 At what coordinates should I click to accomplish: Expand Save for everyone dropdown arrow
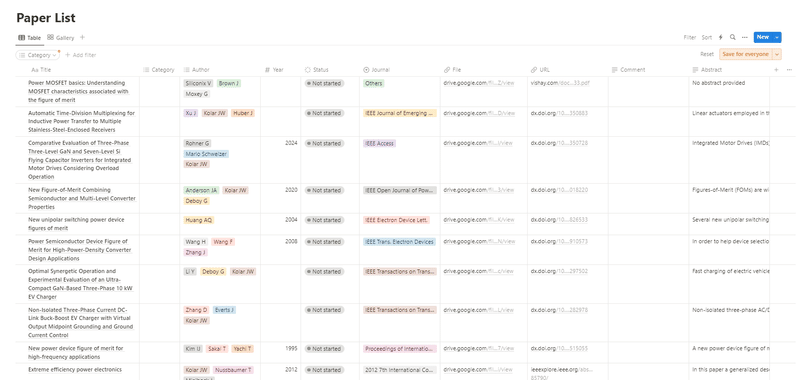(777, 54)
